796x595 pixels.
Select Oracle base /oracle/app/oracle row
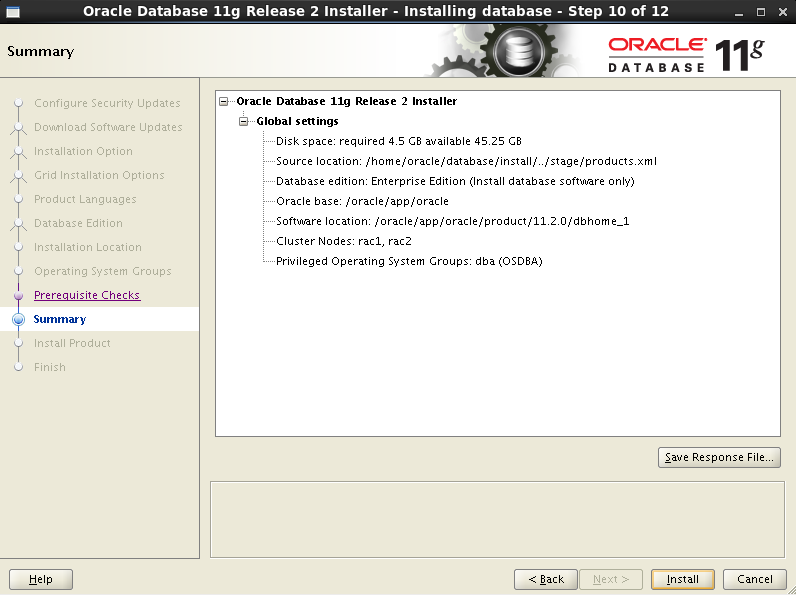362,201
